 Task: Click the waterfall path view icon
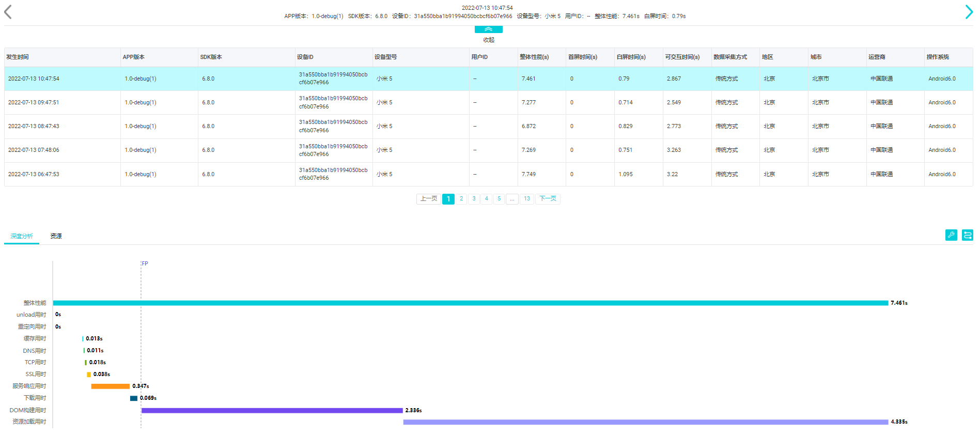[x=967, y=235]
